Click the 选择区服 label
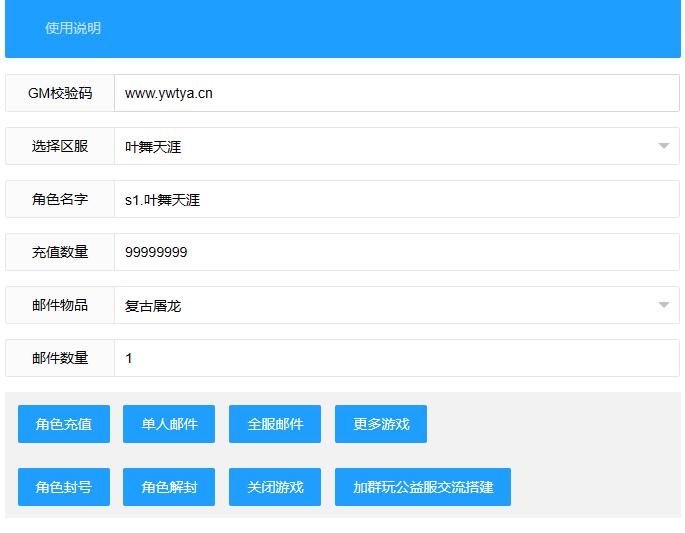This screenshot has width=685, height=533. 60,146
